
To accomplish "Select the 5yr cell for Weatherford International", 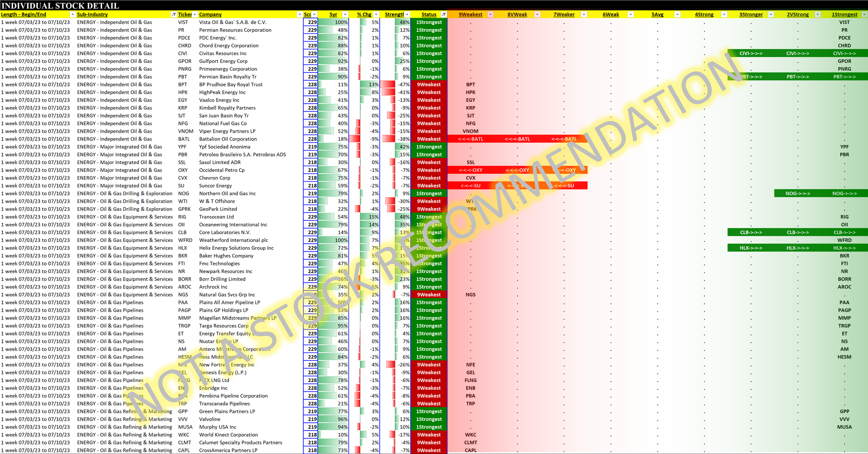I will point(333,240).
